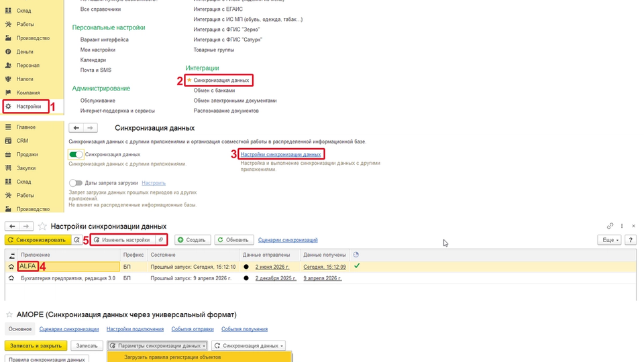Open the Распознавание документов link

(226, 111)
